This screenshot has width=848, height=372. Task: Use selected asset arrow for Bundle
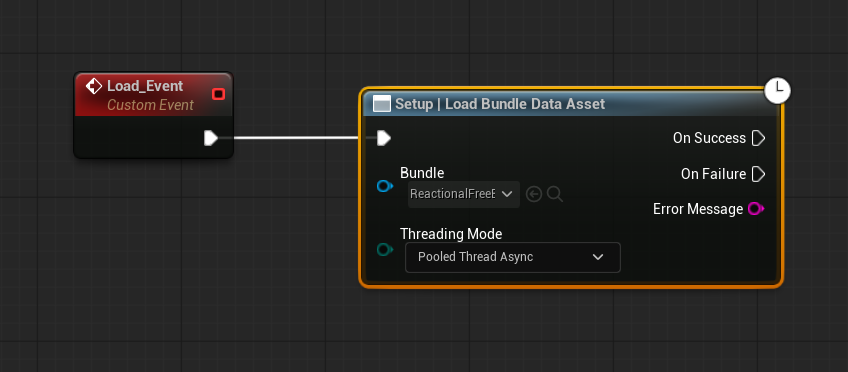point(534,194)
